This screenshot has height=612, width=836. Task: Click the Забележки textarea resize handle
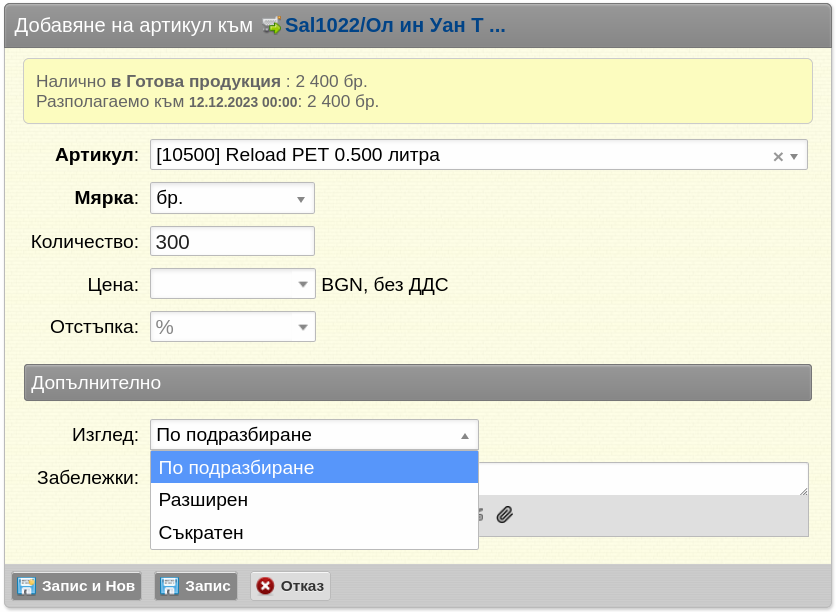point(803,491)
